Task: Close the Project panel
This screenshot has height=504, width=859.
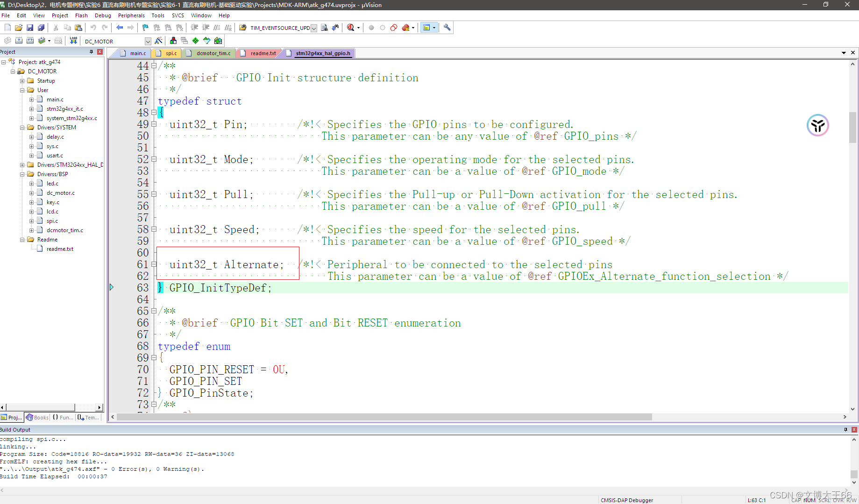Action: click(x=100, y=52)
